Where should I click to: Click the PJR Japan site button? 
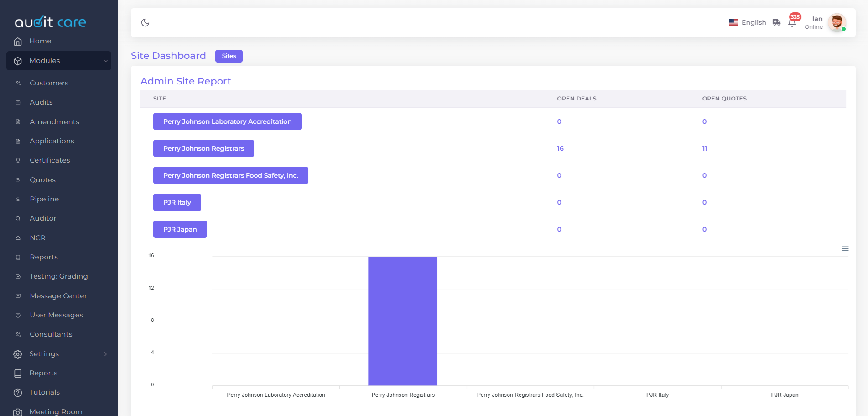point(180,229)
